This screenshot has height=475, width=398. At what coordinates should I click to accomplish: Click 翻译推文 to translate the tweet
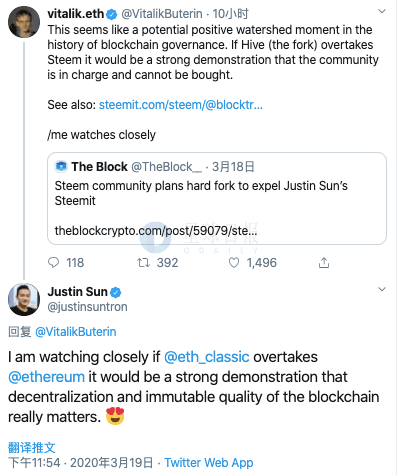click(32, 448)
